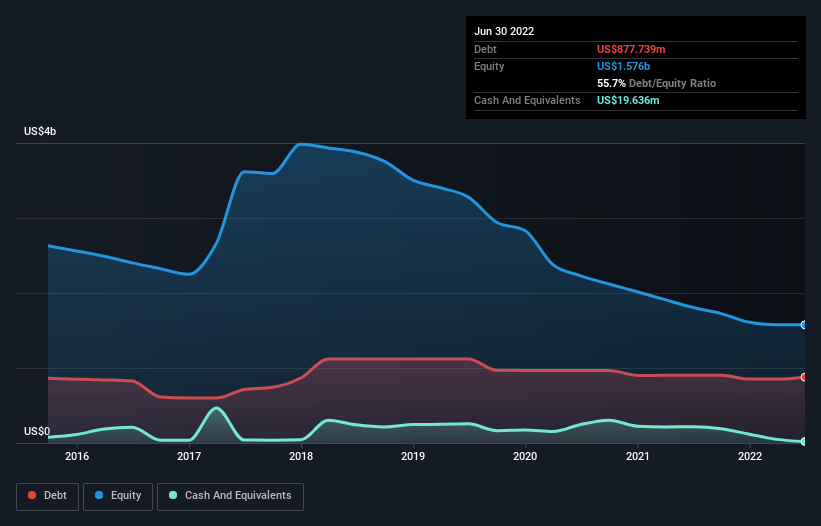821x526 pixels.
Task: Click the US$0 y-axis label
Action: (37, 431)
